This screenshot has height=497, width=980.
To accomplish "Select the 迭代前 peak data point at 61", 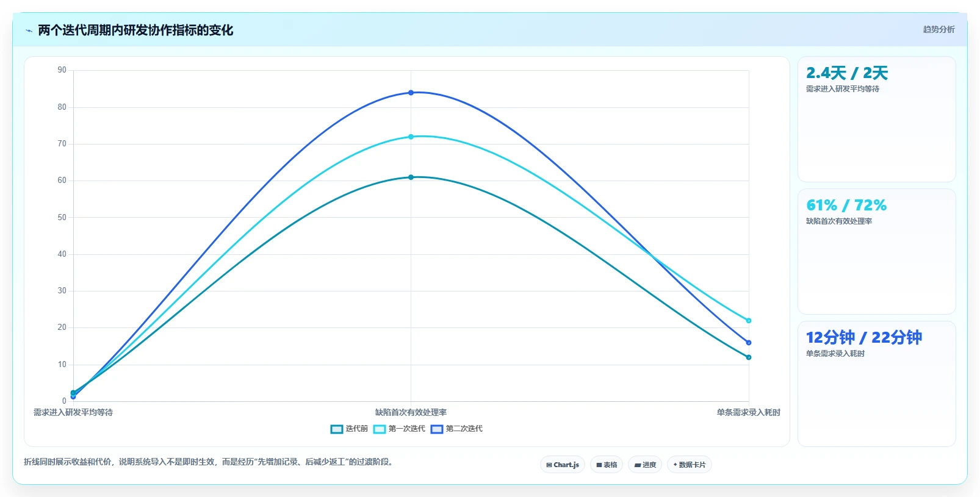I will 411,177.
